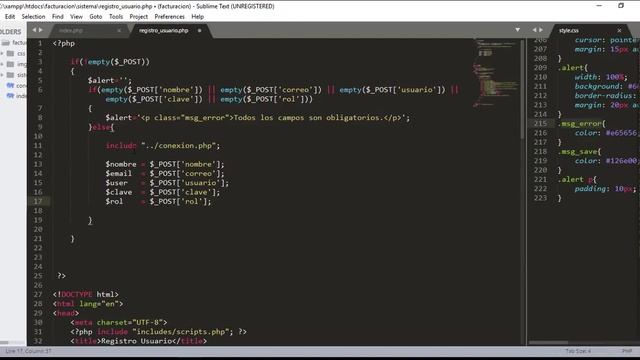Click the "includes/scripts.php" string
Screen dimensions: 640x360
coord(181,332)
